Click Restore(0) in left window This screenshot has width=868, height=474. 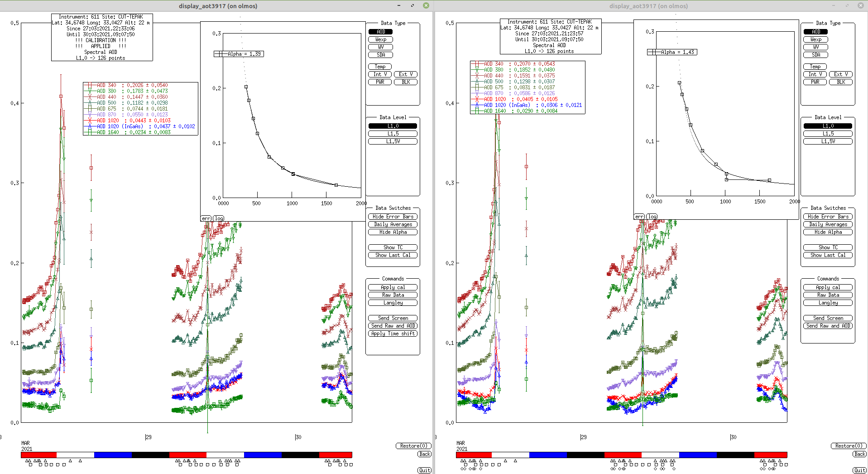click(413, 446)
